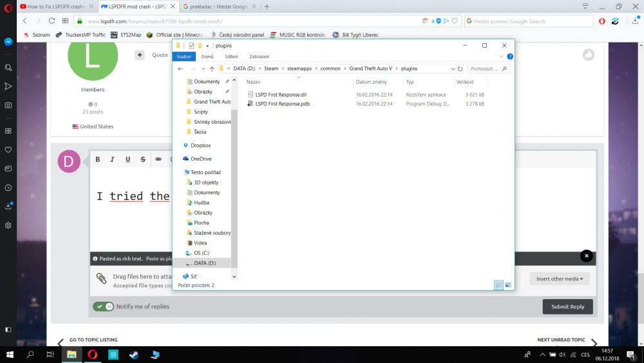Sort files by Název column header
Viewport: 644px width, 363px height.
pos(253,82)
